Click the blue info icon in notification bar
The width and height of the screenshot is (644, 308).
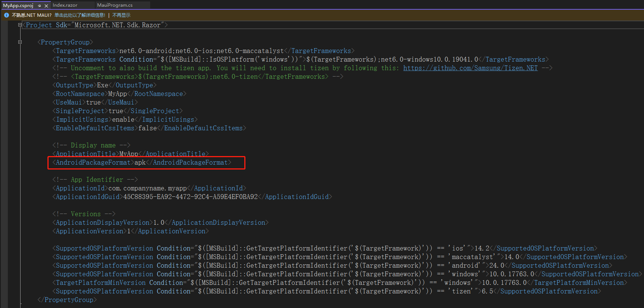point(6,15)
